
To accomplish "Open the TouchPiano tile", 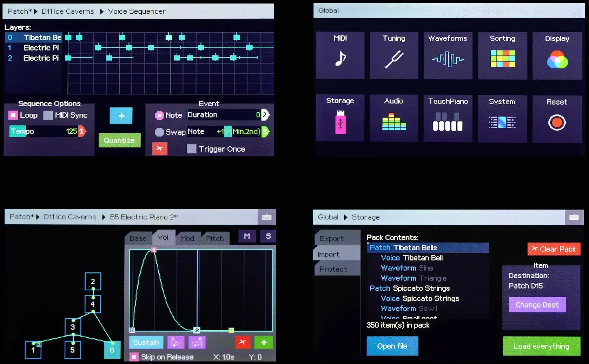I will click(x=448, y=119).
